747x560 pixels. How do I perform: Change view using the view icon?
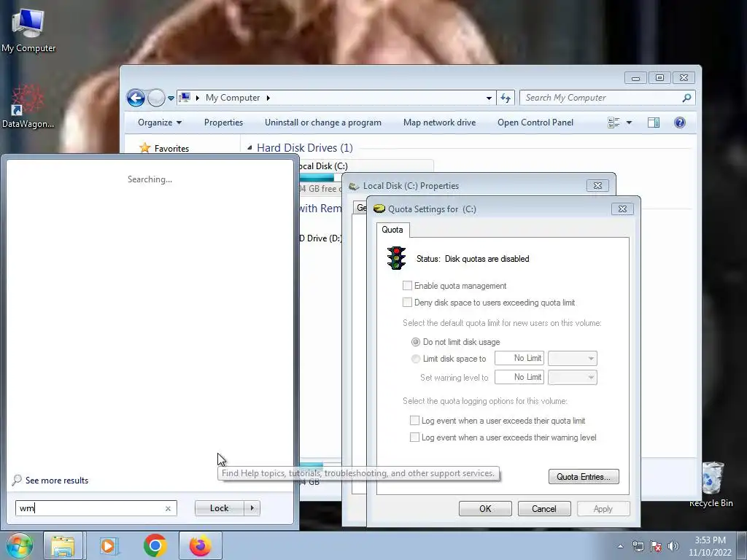tap(614, 122)
